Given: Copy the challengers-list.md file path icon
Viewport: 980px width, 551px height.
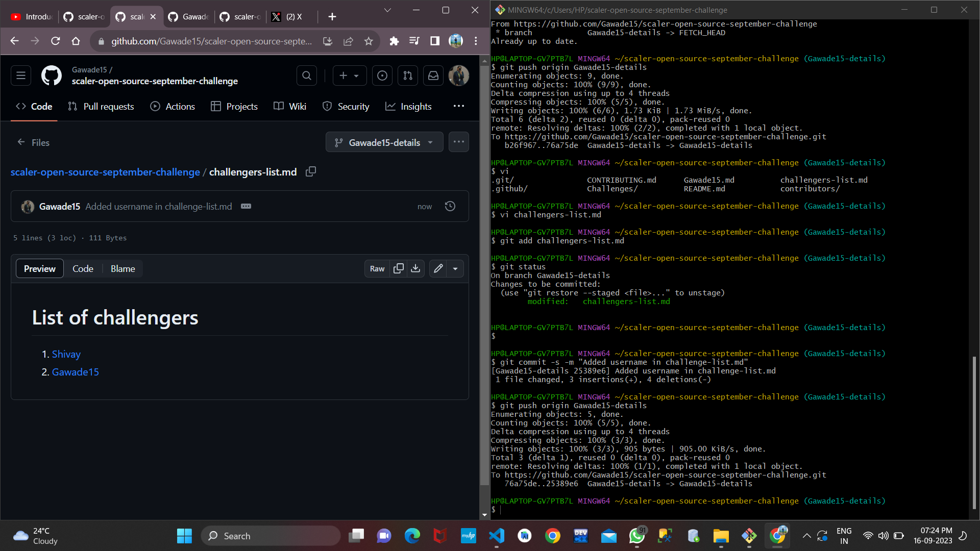Looking at the screenshot, I should pyautogui.click(x=310, y=172).
